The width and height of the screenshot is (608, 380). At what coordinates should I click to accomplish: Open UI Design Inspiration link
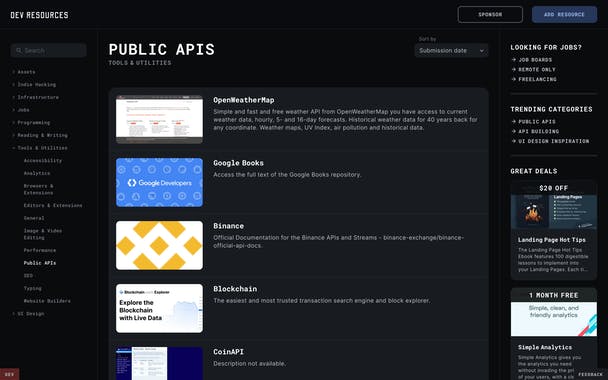tap(554, 141)
